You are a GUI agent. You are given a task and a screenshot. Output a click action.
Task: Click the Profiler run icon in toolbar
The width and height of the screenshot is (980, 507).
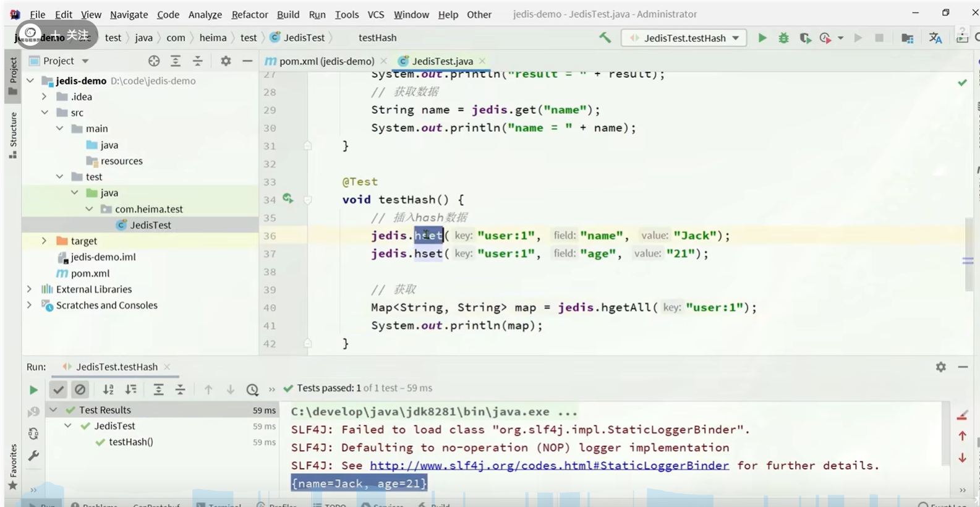[825, 38]
